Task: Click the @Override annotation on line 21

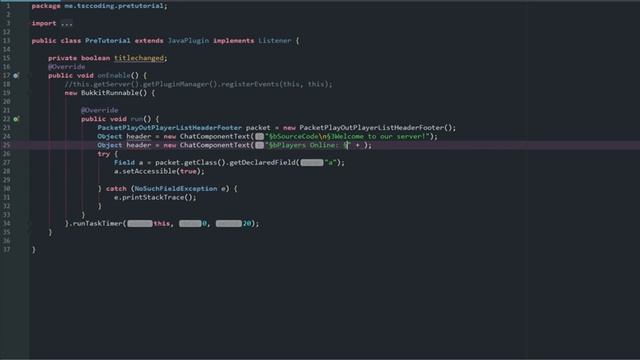Action: click(100, 110)
